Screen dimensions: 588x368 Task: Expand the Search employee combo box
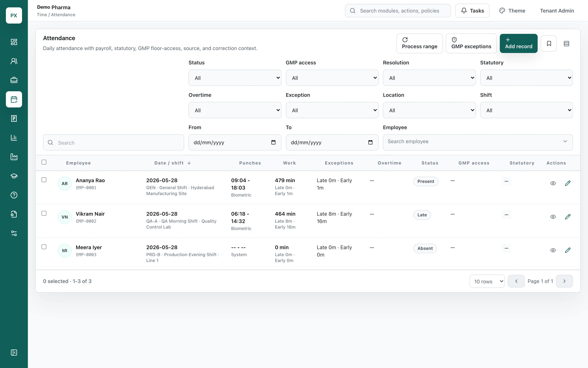coord(478,142)
